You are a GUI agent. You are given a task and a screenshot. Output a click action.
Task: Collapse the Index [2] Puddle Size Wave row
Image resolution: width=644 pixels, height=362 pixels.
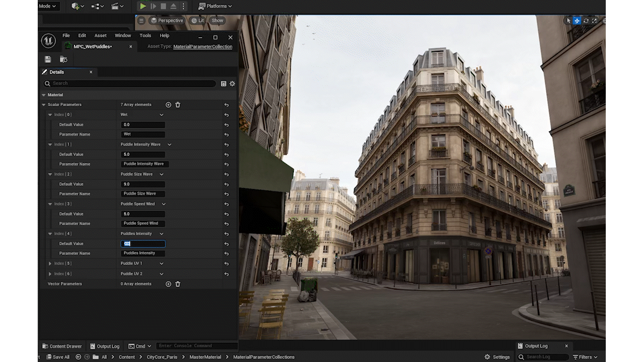[50, 174]
